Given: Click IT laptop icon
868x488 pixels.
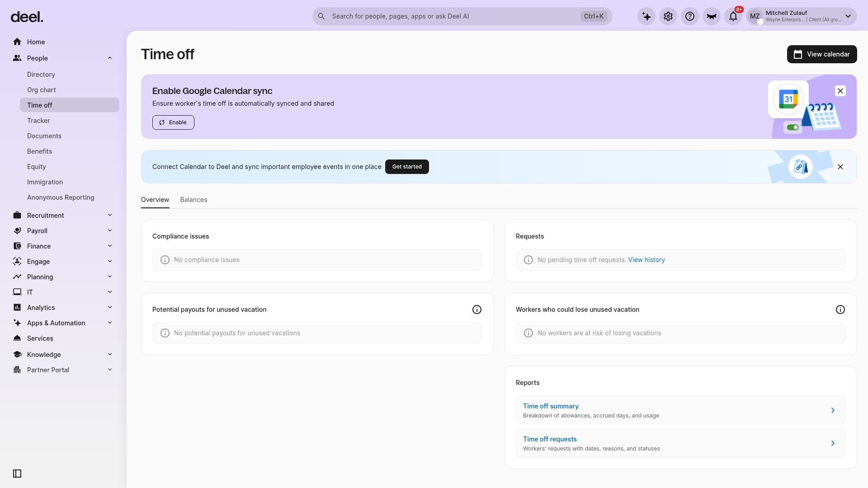Looking at the screenshot, I should [x=17, y=292].
